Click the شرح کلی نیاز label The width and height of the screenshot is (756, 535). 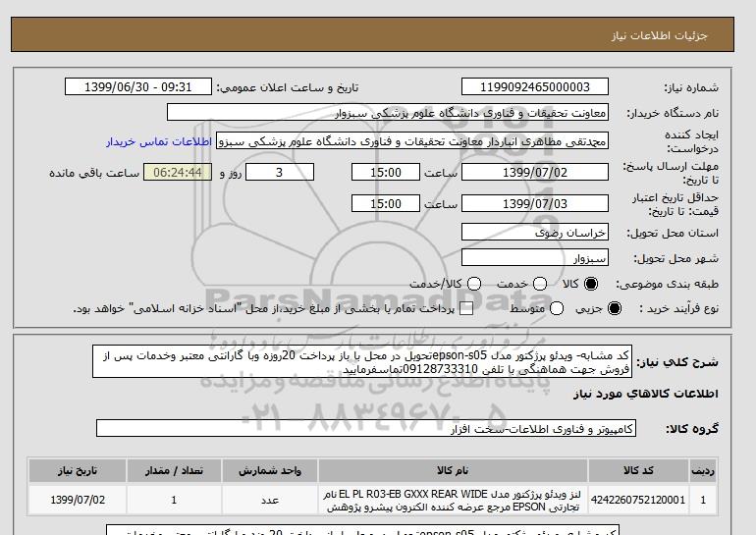677,362
